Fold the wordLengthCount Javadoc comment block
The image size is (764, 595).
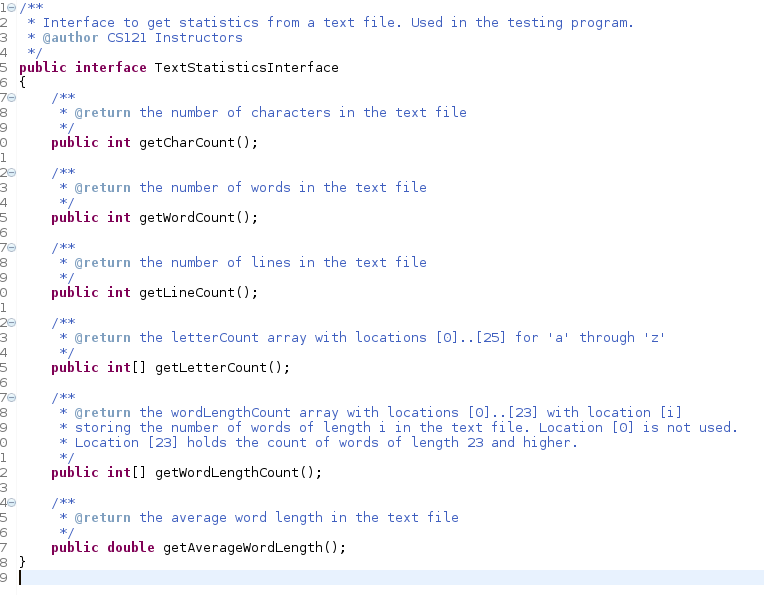coord(12,397)
